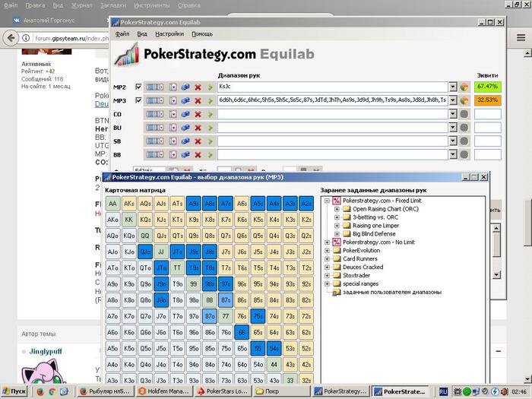Deselect the QJo cell in the matrix
Viewport: 532px width, 399px height.
(x=145, y=252)
